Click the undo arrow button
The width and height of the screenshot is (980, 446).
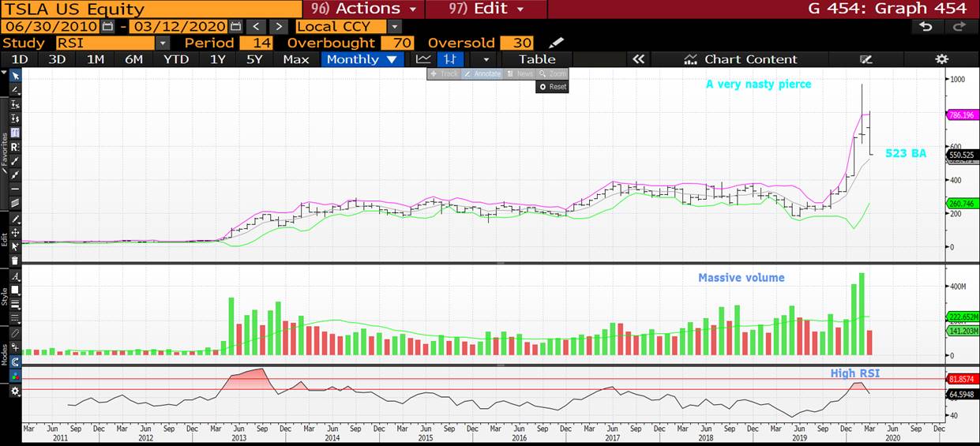[x=926, y=27]
